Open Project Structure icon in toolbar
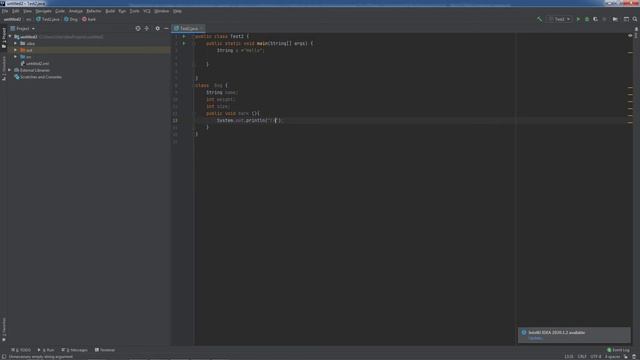640x360 pixels. (615, 19)
